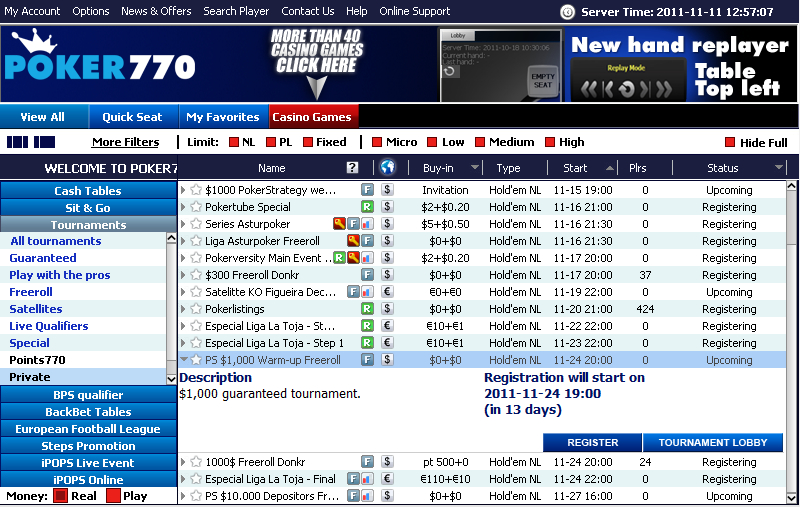Toggle the Hide Full checkbox
The image size is (800, 507).
click(x=730, y=142)
